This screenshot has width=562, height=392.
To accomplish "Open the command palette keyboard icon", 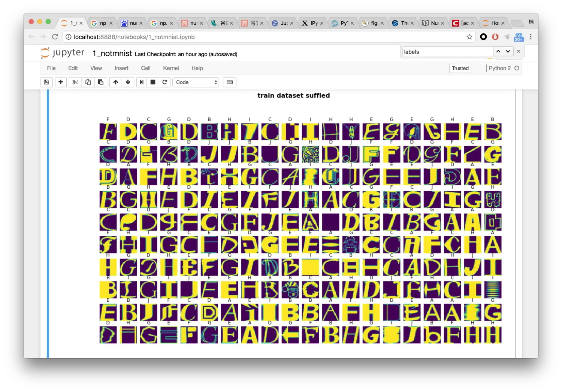I will 230,82.
